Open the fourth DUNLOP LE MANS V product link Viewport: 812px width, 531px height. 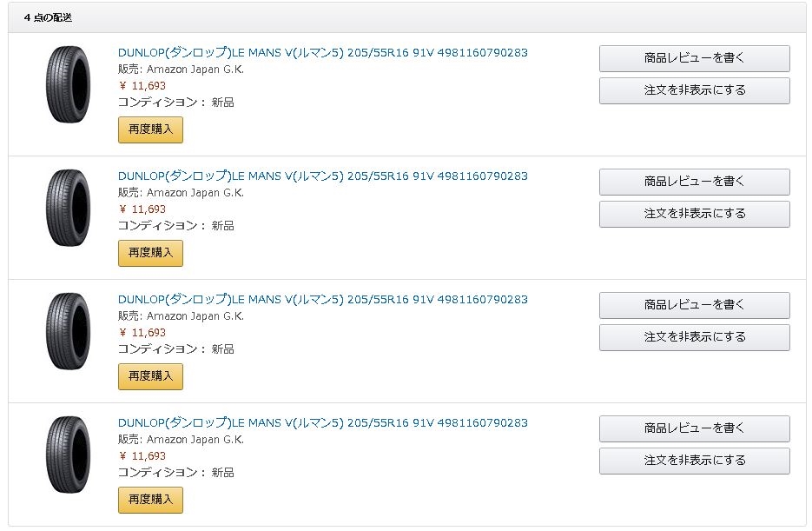[x=322, y=423]
